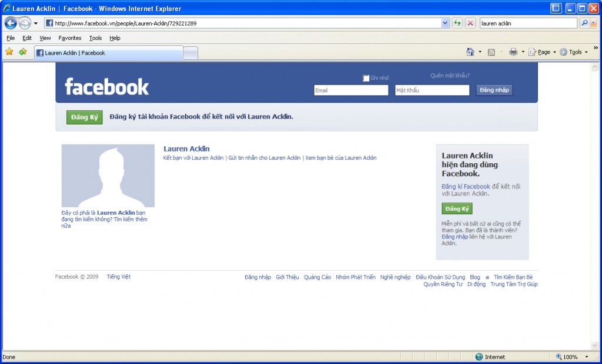This screenshot has width=602, height=364.
Task: Click the footer Đăng nhập link
Action: click(x=257, y=277)
